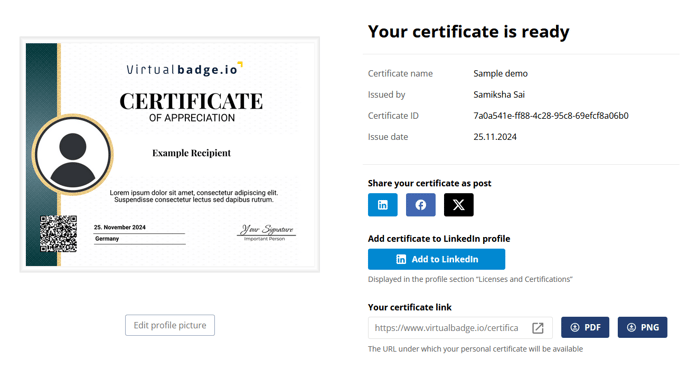This screenshot has width=688, height=369.
Task: Click the Sample demo certificate name
Action: [x=500, y=73]
